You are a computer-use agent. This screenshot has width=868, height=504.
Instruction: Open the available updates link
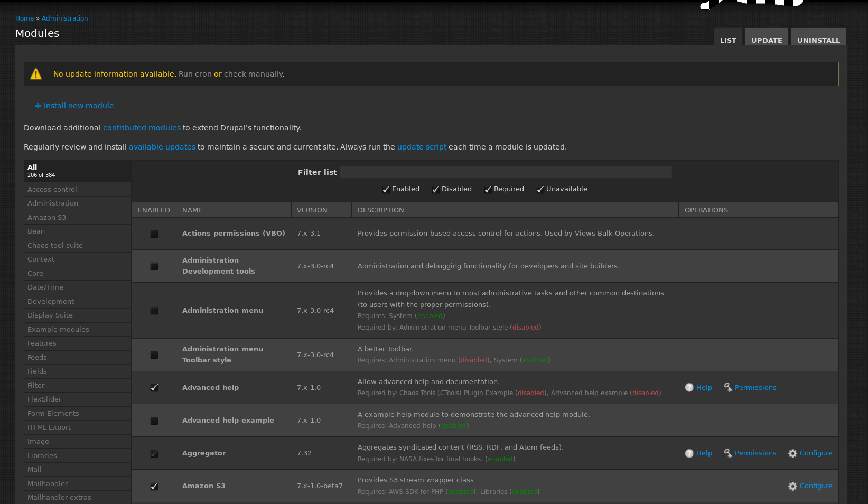[162, 147]
